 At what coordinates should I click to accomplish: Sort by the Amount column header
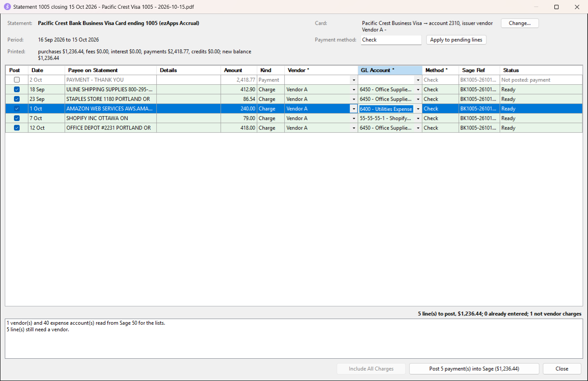click(239, 70)
